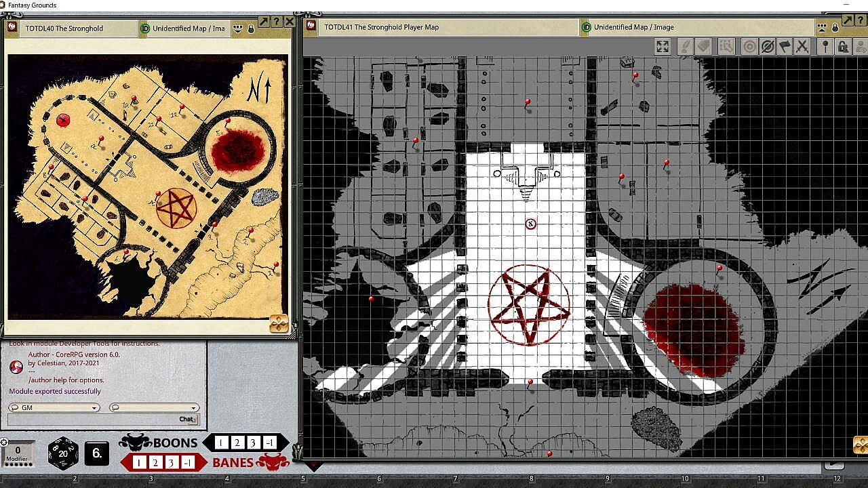Toggle the padlock in TOTDL40 Stronghold title bar
868x488 pixels.
(x=251, y=28)
